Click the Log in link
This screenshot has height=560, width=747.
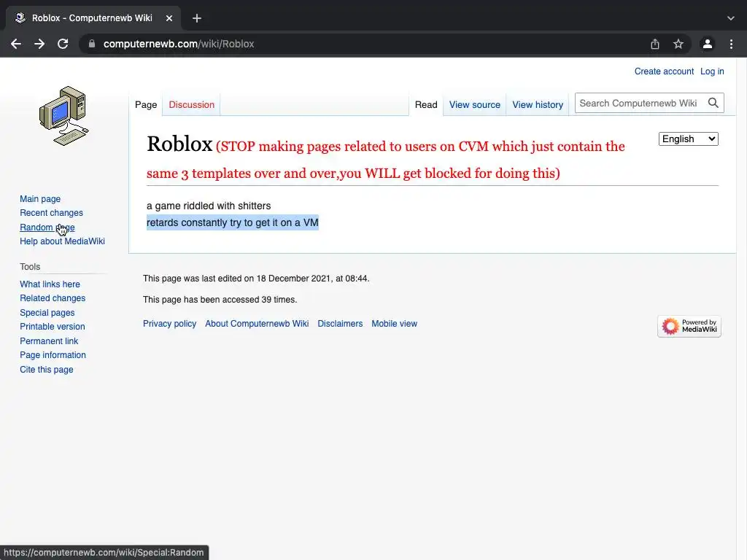click(x=712, y=71)
